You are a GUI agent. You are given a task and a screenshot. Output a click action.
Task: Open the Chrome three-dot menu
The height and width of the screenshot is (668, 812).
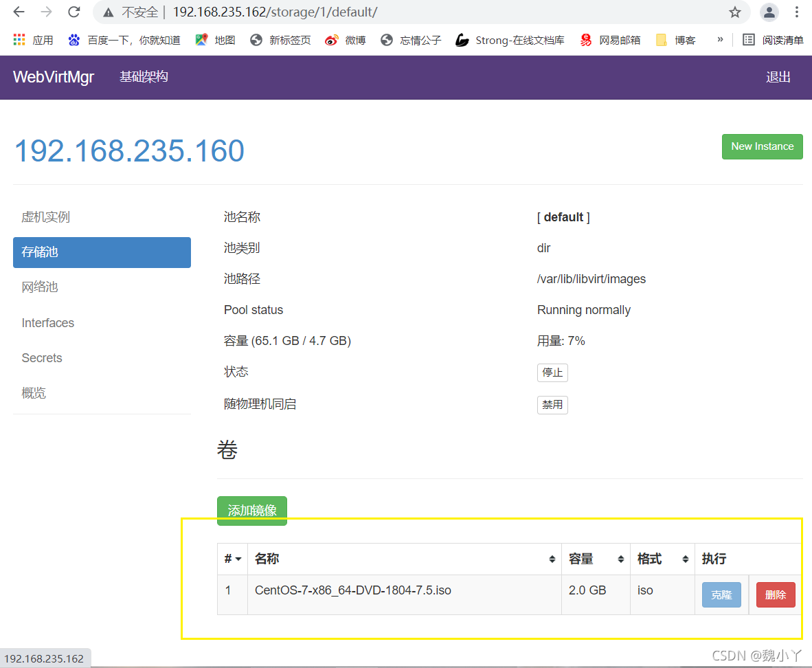[x=797, y=12]
